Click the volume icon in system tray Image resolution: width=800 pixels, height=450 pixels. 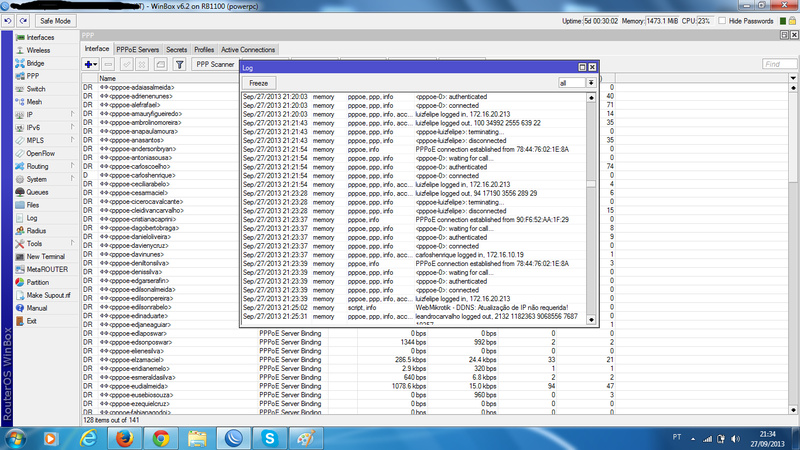735,439
